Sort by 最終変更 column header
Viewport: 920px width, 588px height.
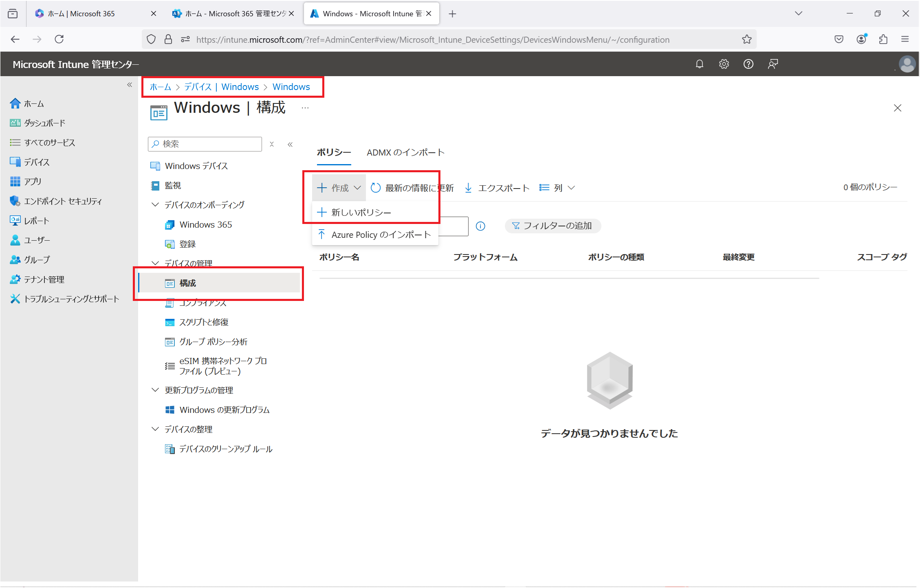coord(738,257)
